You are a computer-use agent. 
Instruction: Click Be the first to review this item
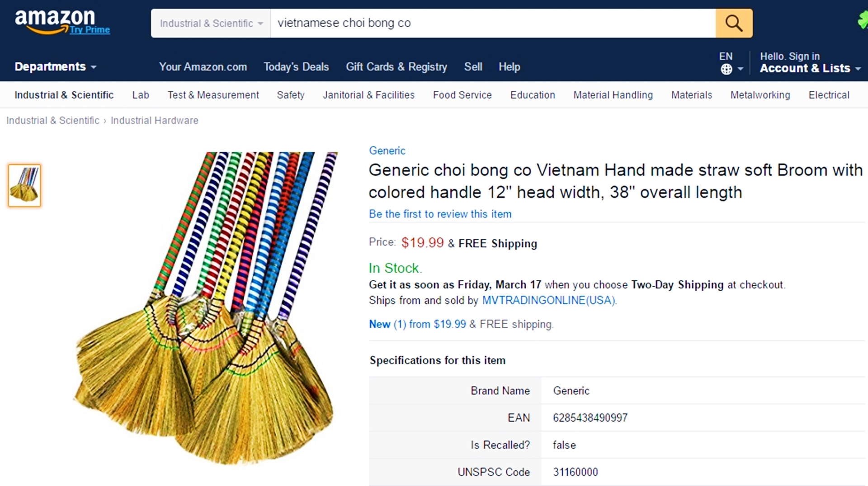[440, 214]
